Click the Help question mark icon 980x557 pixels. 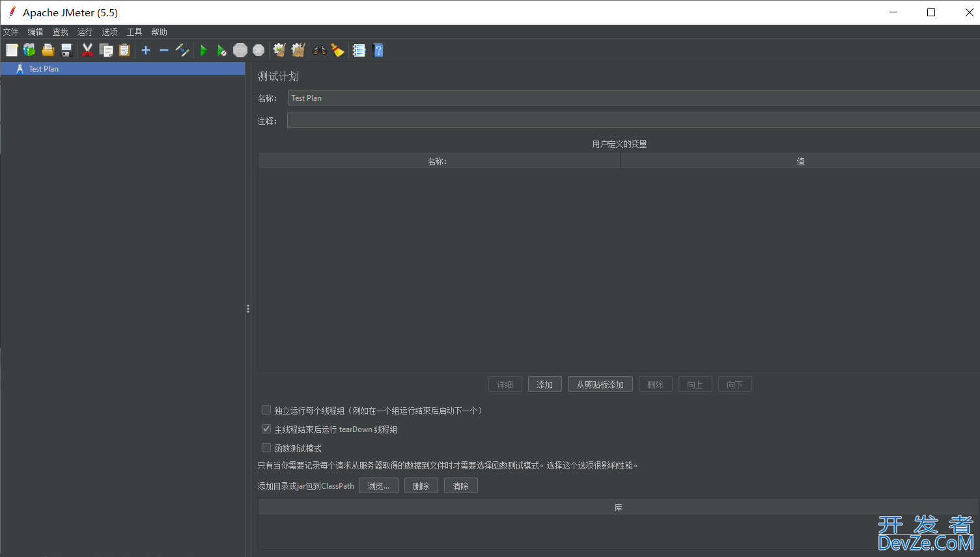point(378,50)
